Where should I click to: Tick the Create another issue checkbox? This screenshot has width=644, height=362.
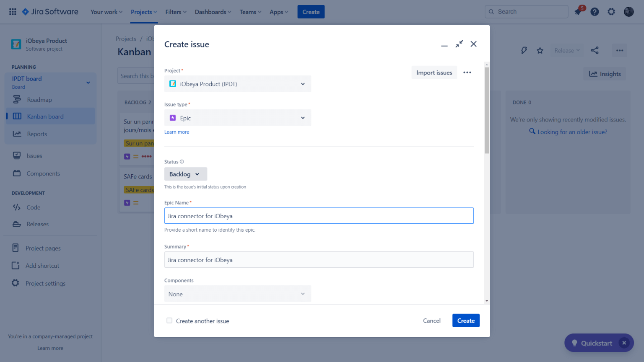[169, 321]
